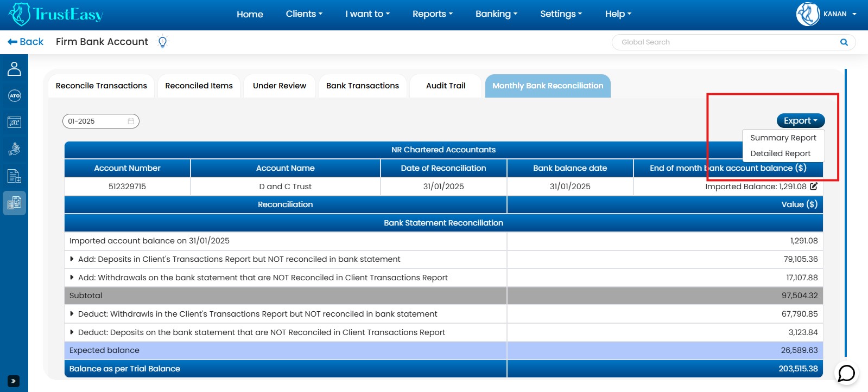The image size is (868, 392).
Task: Open the ATO sidebar icon
Action: 14,96
